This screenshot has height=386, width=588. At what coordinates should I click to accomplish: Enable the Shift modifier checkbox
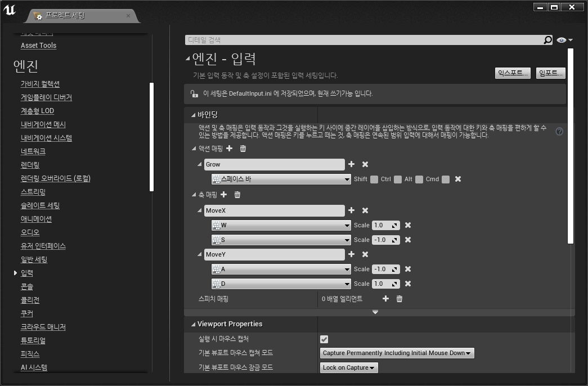click(x=374, y=179)
